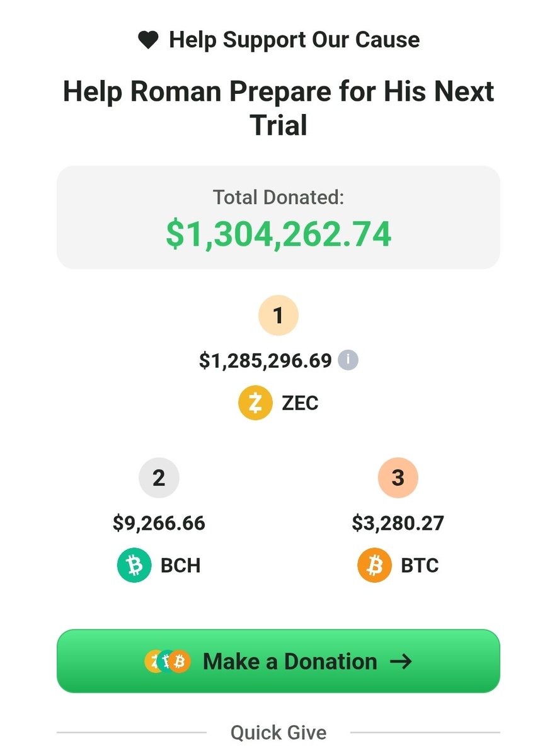Screen dimensions: 557x756
Task: Click the $3,280.27 BTC donation amount
Action: point(398,523)
